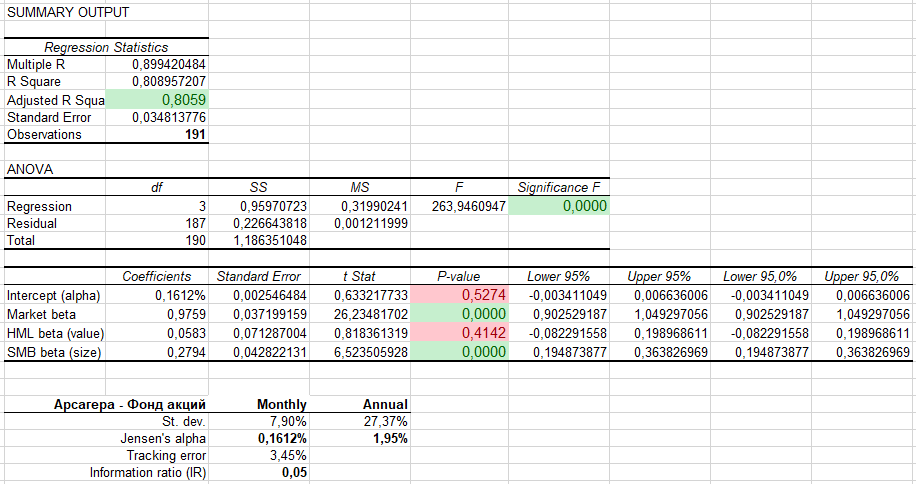
Task: Select Residual MS value 0,001211999
Action: [x=371, y=223]
